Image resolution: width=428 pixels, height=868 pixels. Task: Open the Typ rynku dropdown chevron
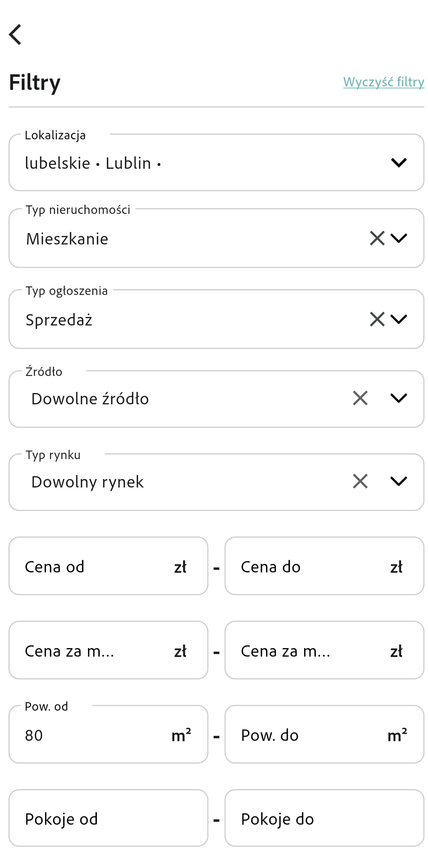(399, 481)
